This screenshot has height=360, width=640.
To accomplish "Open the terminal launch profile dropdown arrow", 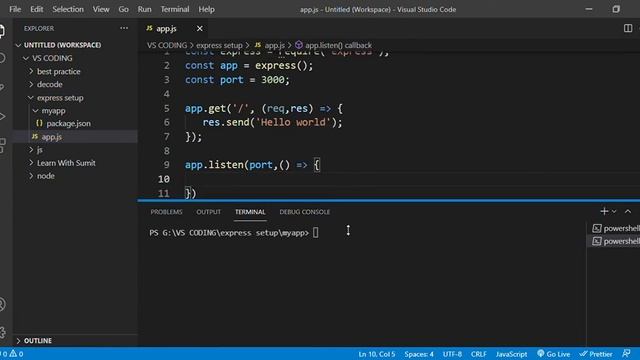I will (614, 211).
